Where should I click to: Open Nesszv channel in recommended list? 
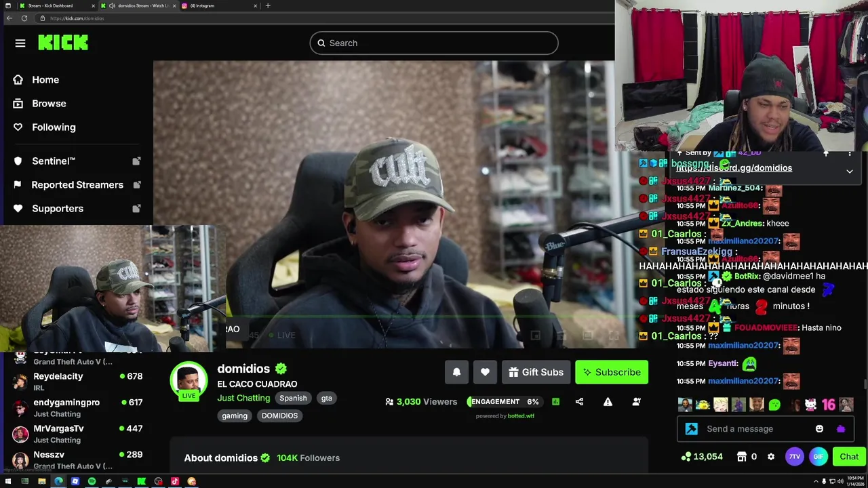(77, 460)
